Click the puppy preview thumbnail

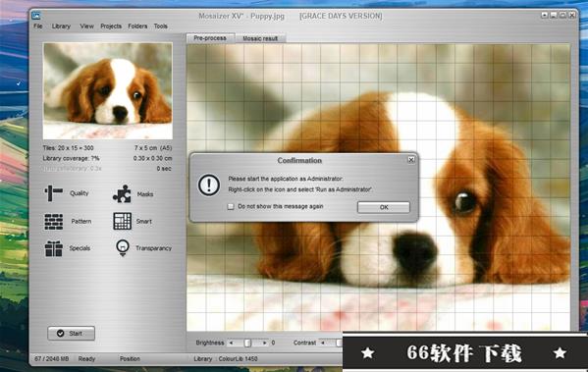[108, 90]
